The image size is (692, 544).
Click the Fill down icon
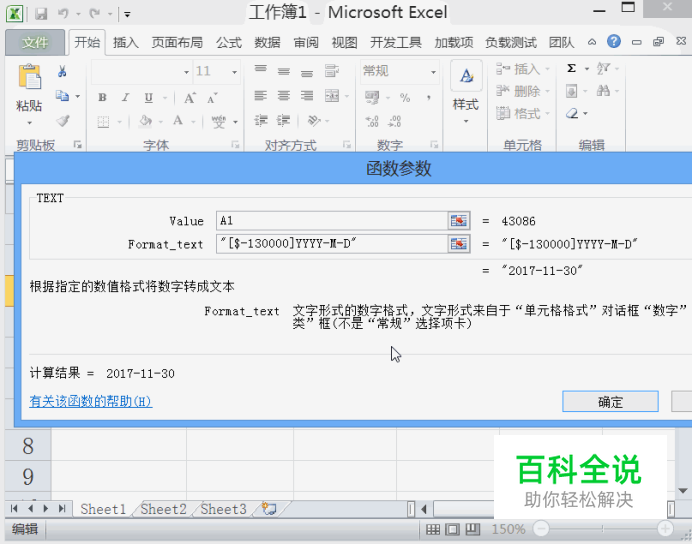(572, 91)
